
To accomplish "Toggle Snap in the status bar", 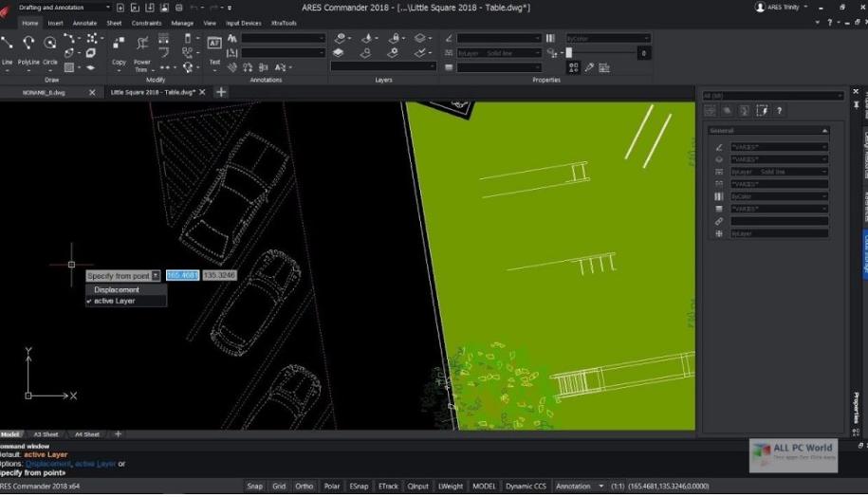I will tap(254, 486).
